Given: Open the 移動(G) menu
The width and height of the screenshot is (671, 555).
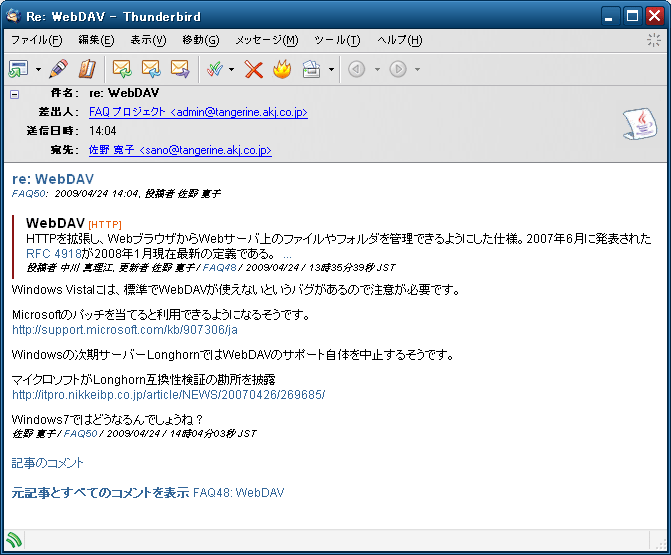Looking at the screenshot, I should [201, 40].
